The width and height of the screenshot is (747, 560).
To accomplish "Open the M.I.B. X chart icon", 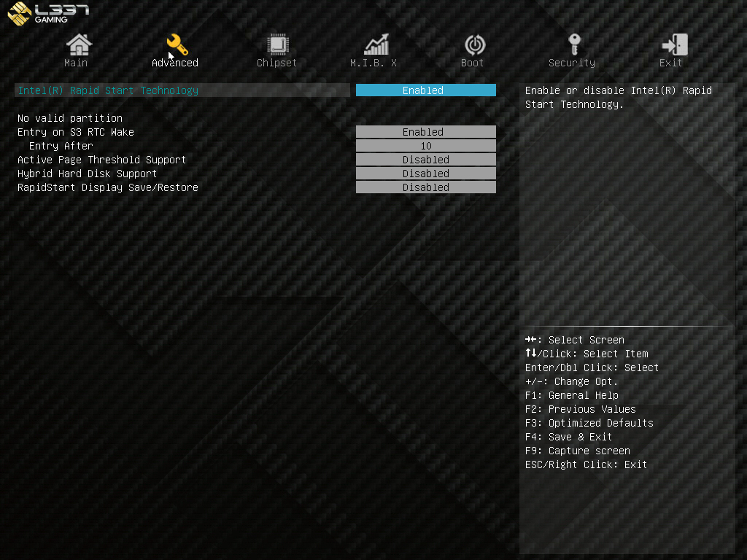I will pos(376,44).
